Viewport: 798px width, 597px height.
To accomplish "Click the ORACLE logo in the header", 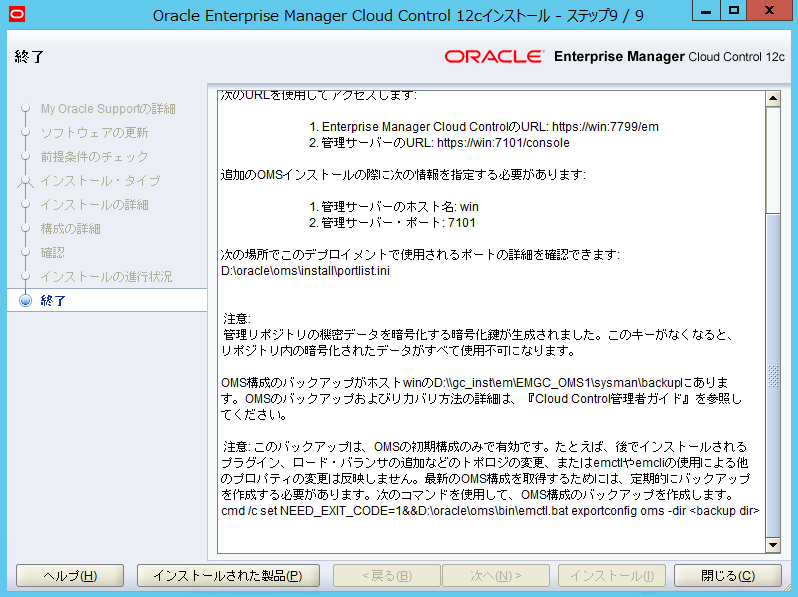I will [x=493, y=57].
